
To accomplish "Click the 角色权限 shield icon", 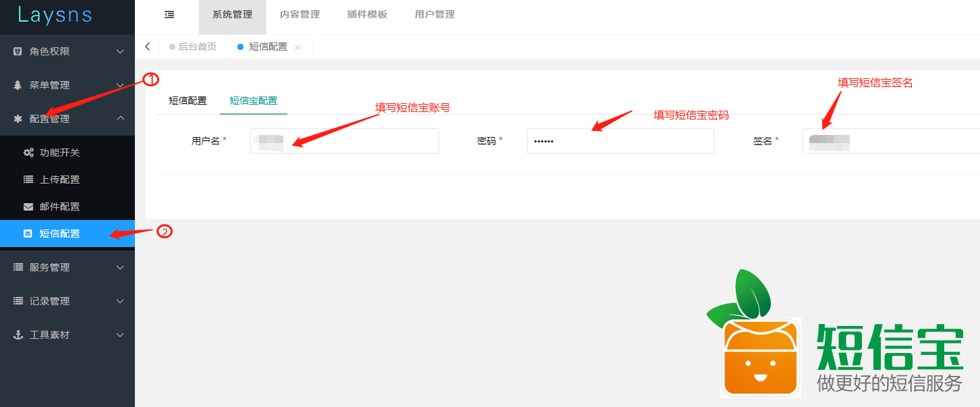I will click(18, 51).
